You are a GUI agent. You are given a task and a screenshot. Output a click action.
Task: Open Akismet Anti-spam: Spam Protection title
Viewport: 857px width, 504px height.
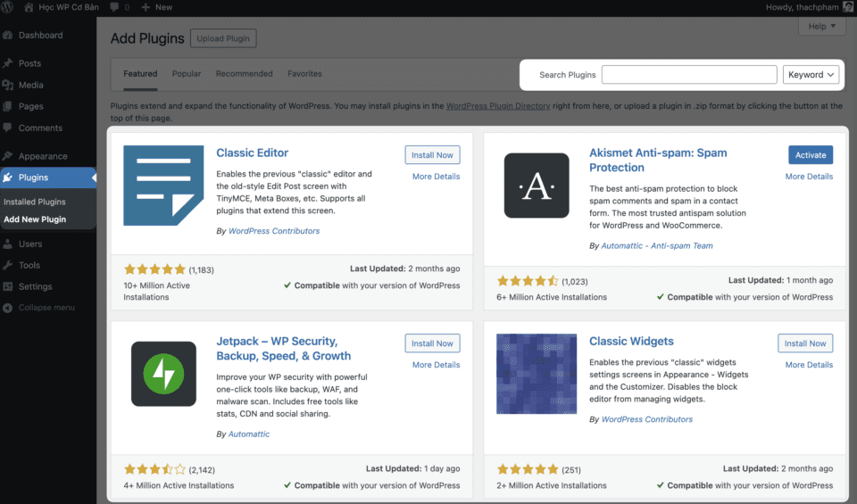pyautogui.click(x=658, y=160)
